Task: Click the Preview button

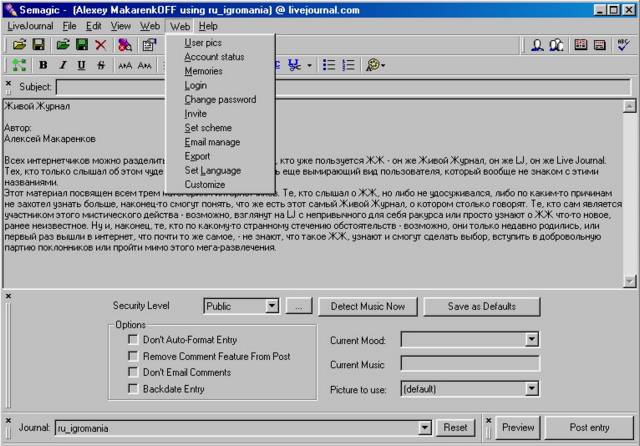Action: [x=518, y=427]
